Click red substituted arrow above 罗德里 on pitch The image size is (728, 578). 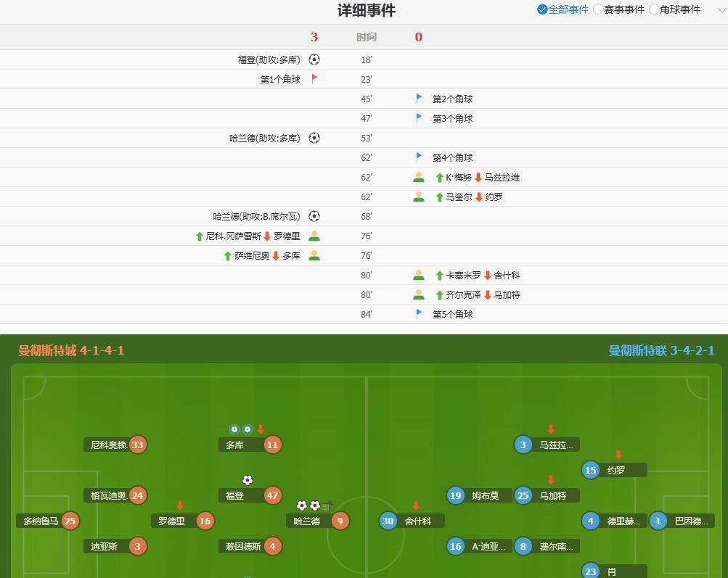pyautogui.click(x=180, y=505)
